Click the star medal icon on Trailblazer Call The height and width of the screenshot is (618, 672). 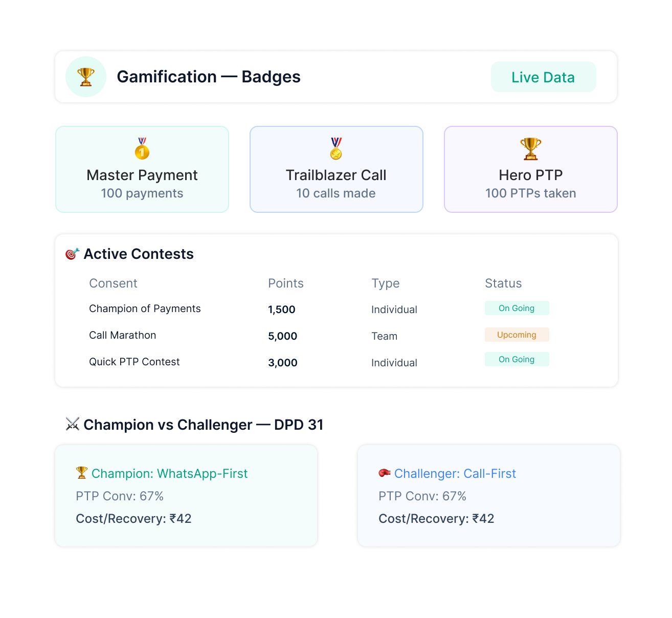(x=336, y=149)
